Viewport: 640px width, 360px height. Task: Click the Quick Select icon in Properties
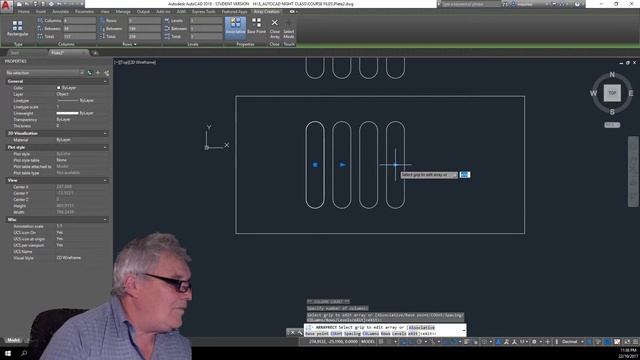click(106, 73)
